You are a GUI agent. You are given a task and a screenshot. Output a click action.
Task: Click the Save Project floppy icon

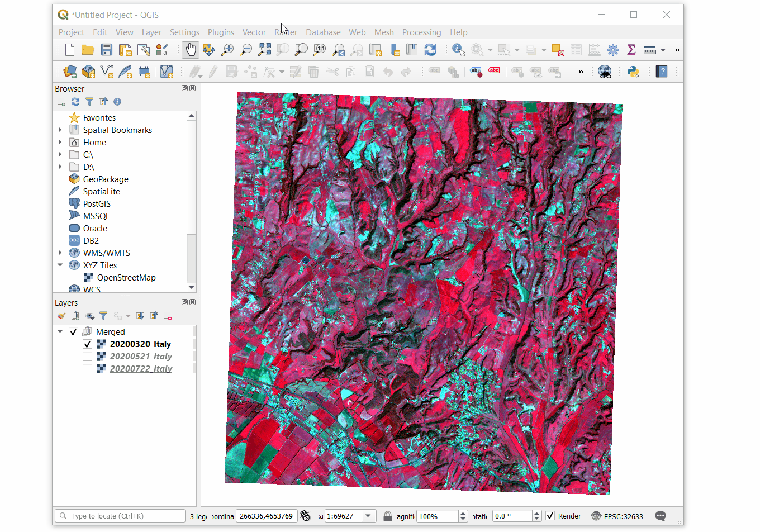coord(107,50)
